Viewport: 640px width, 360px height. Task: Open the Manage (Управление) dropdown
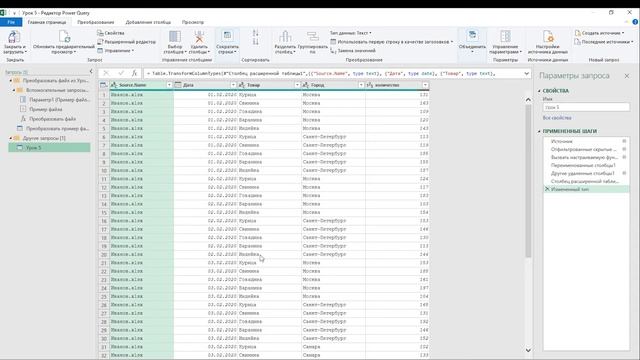click(116, 51)
